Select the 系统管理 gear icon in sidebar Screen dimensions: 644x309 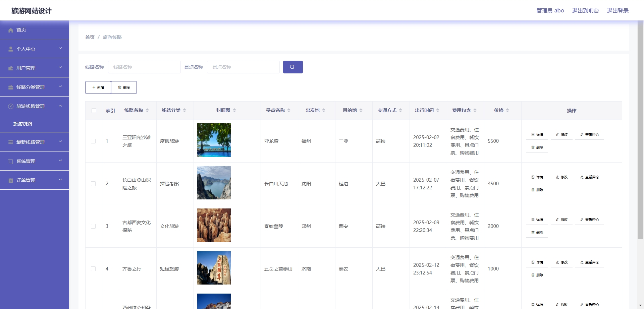coord(10,161)
